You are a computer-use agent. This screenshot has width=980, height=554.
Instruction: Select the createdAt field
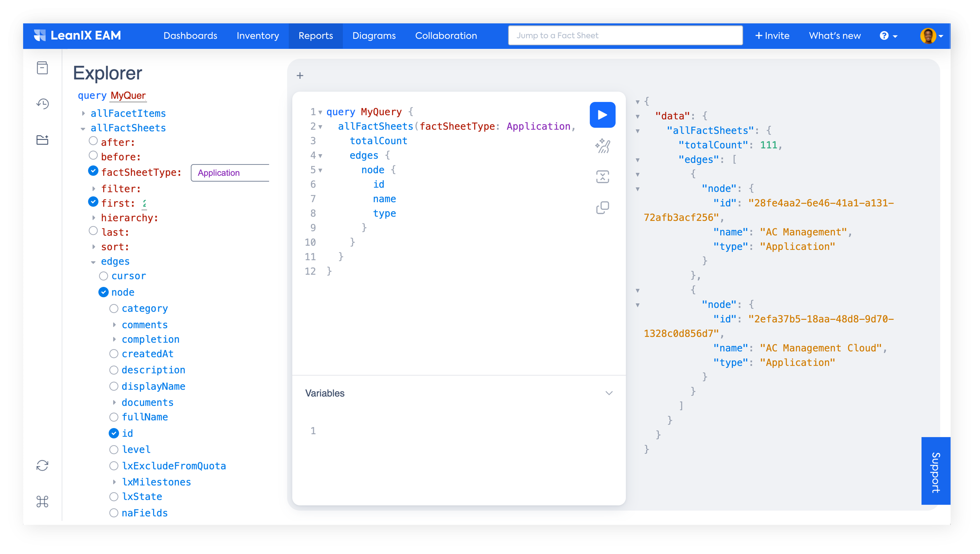pos(113,354)
